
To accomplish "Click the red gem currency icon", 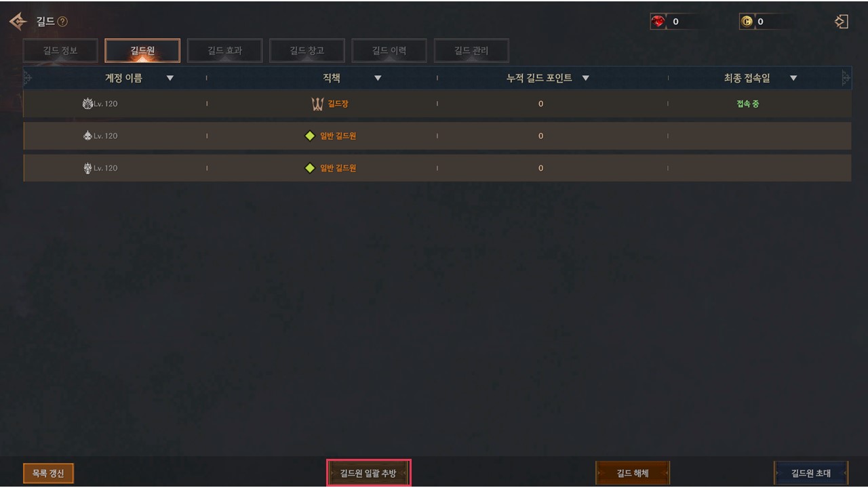I will click(658, 22).
